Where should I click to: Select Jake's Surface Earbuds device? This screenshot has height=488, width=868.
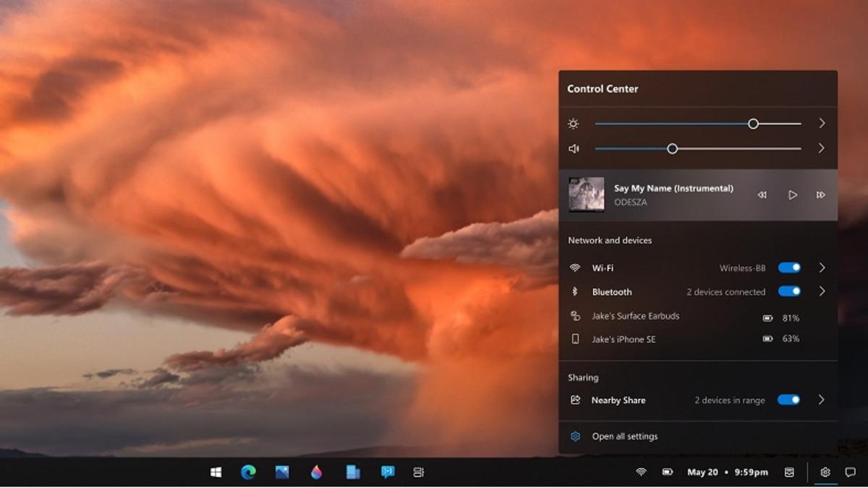pyautogui.click(x=635, y=316)
